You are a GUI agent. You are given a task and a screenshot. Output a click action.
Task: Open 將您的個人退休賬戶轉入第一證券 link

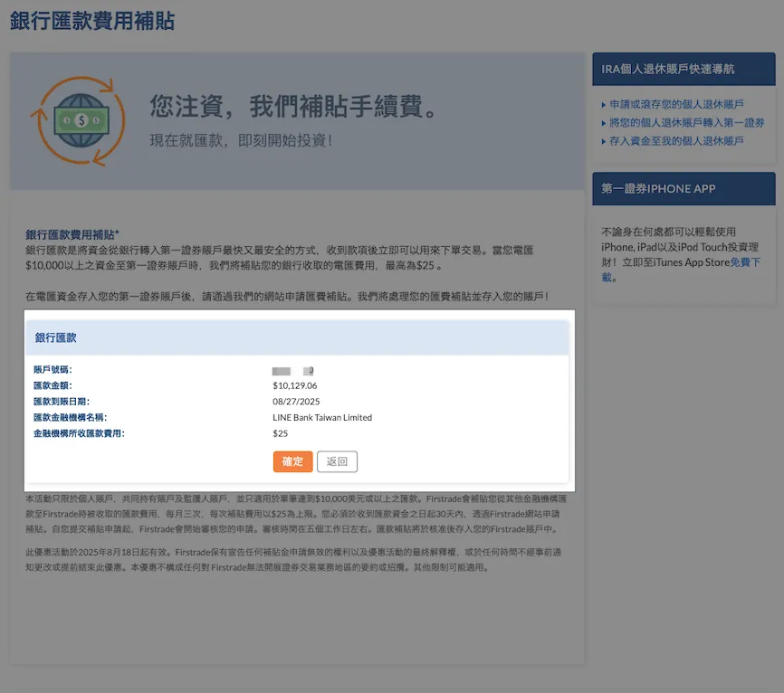(686, 123)
